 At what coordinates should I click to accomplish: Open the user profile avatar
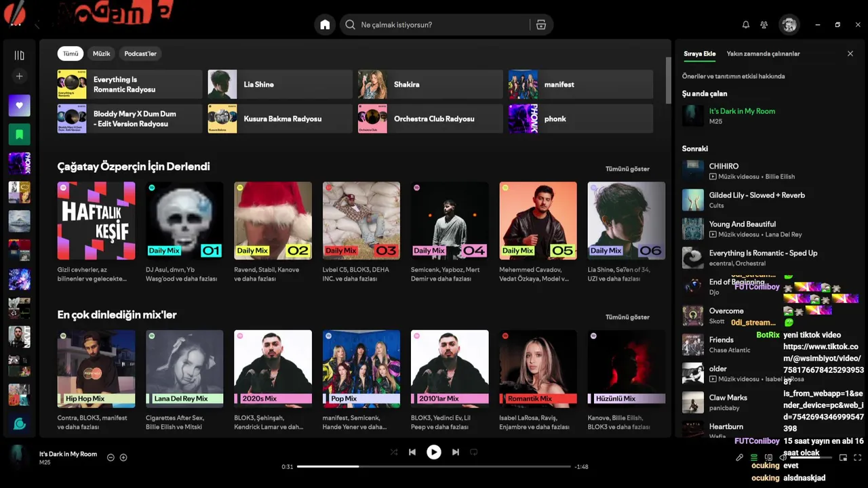pos(789,24)
